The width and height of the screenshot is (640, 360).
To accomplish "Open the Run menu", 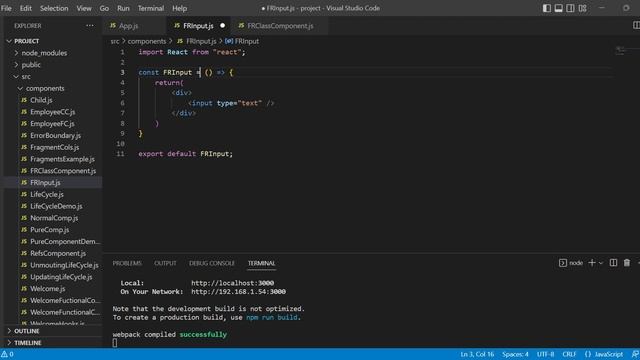I will 123,8.
